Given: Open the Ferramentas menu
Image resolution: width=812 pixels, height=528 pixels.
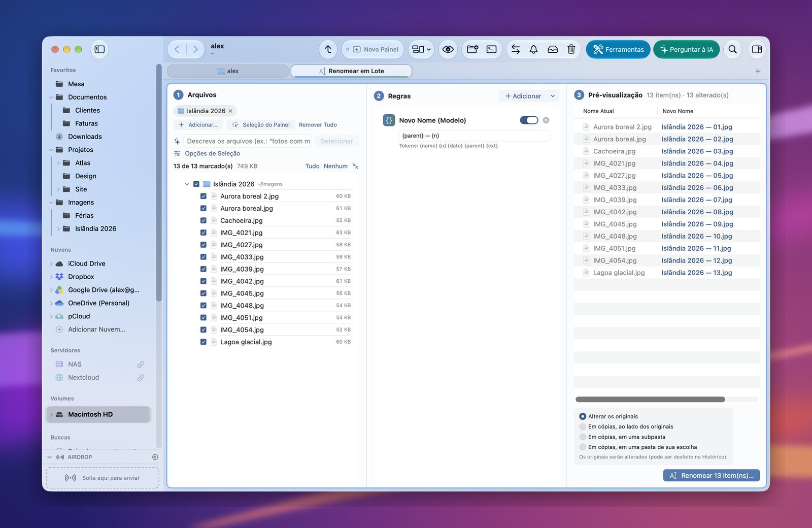Looking at the screenshot, I should point(618,49).
